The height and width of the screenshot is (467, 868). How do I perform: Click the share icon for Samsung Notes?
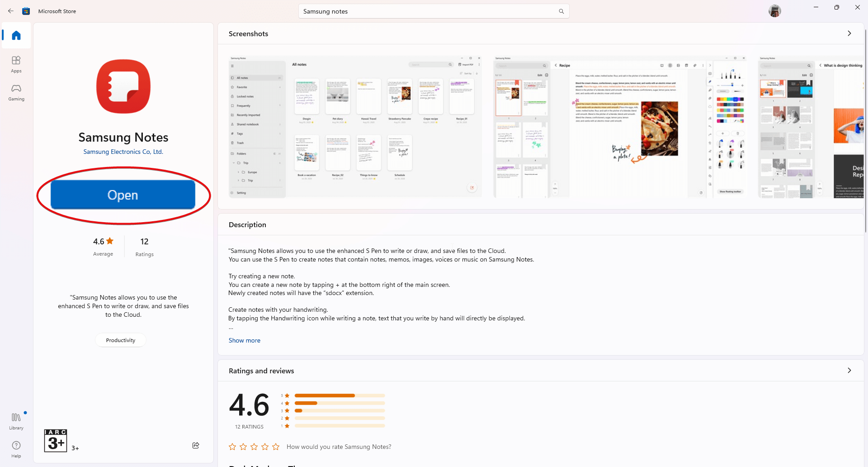pyautogui.click(x=196, y=445)
